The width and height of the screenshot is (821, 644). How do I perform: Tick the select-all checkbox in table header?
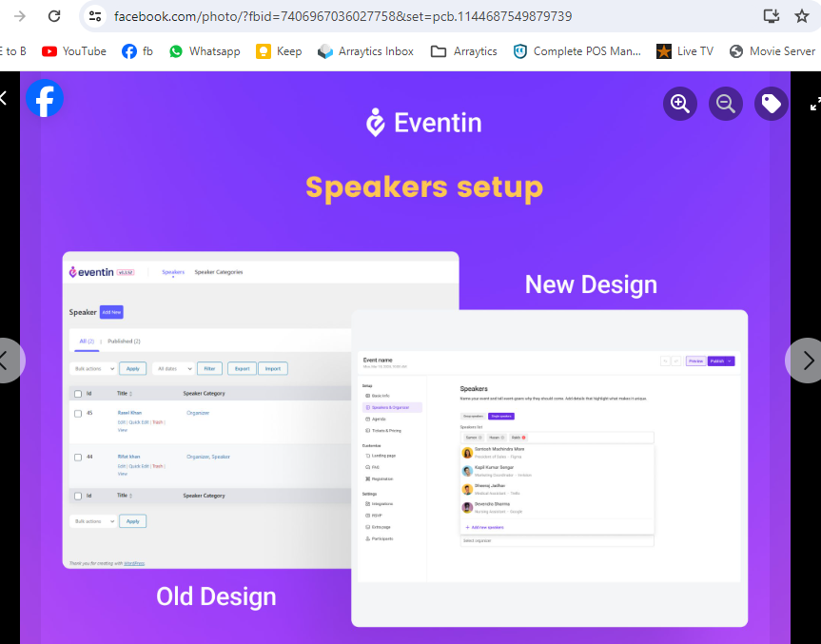coord(78,394)
